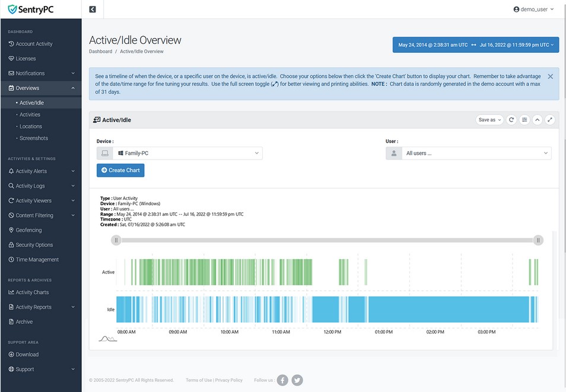Select Screenshots under Overviews
Screen dimensions: 566x392
pos(34,138)
